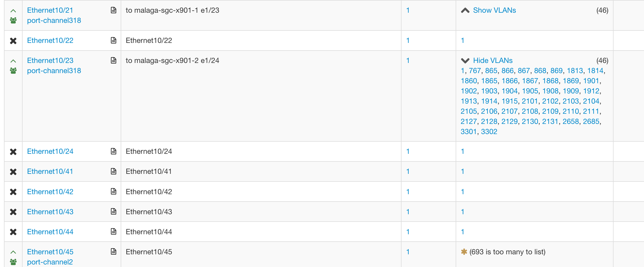Image resolution: width=644 pixels, height=267 pixels.
Task: Click the black X icon for Ethernet10/22
Action: pyautogui.click(x=13, y=40)
